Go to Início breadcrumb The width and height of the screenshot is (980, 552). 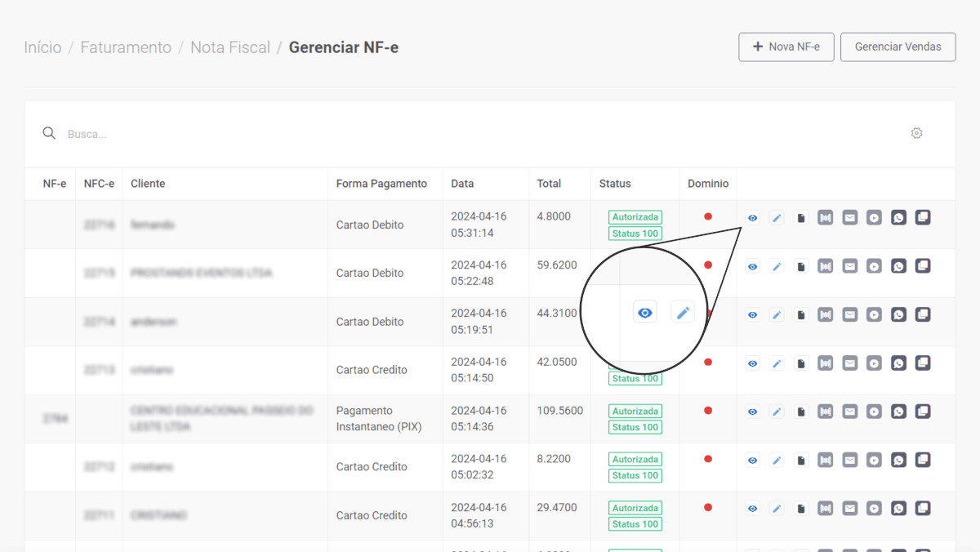pyautogui.click(x=42, y=47)
